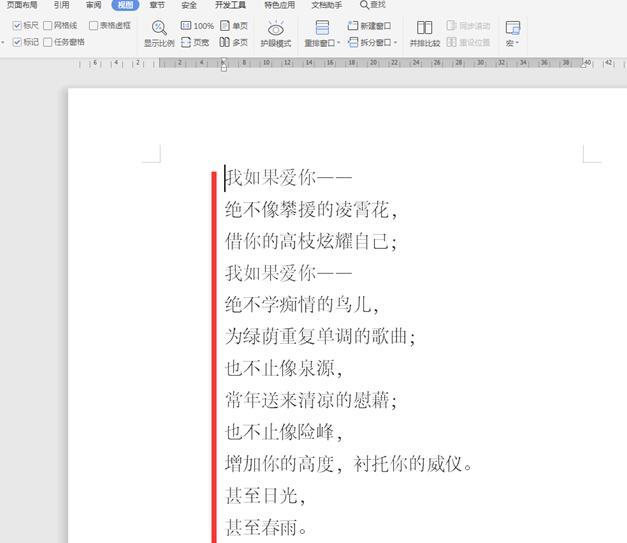Click the line 甚至日光,
Viewport: 627px width, 543px height.
click(265, 496)
